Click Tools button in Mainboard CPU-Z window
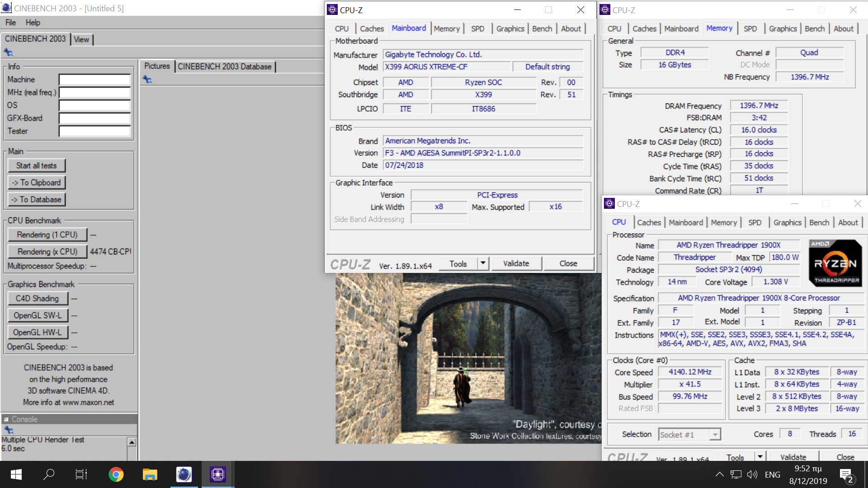868x488 pixels. (x=458, y=264)
